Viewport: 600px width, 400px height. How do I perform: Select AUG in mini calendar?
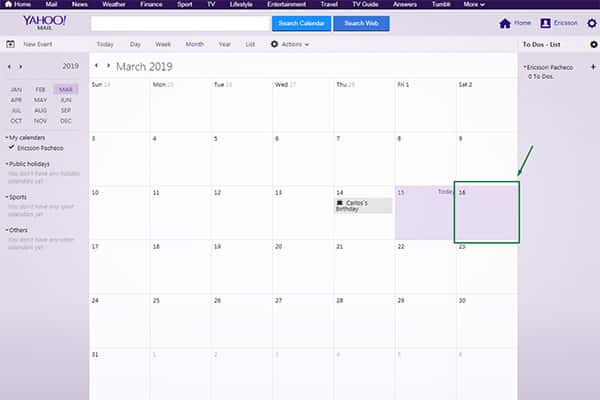click(x=40, y=110)
